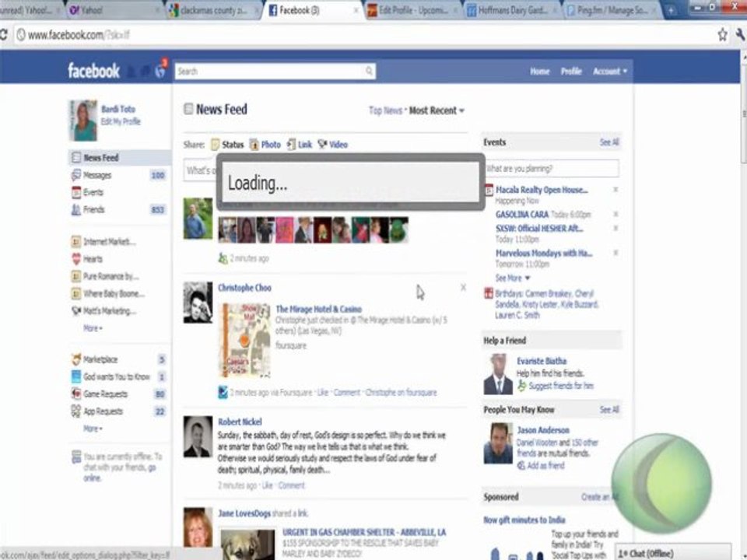Bookmark page with star icon

(x=722, y=34)
